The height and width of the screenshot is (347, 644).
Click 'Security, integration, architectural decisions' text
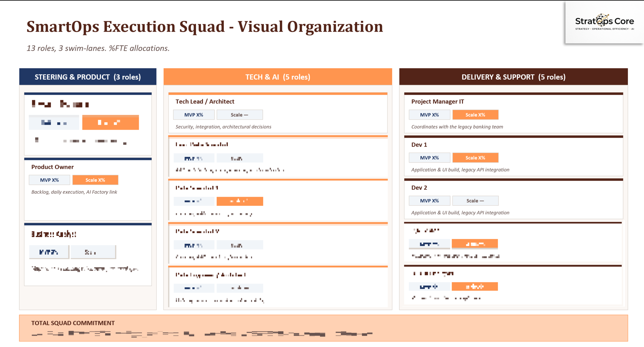point(223,127)
